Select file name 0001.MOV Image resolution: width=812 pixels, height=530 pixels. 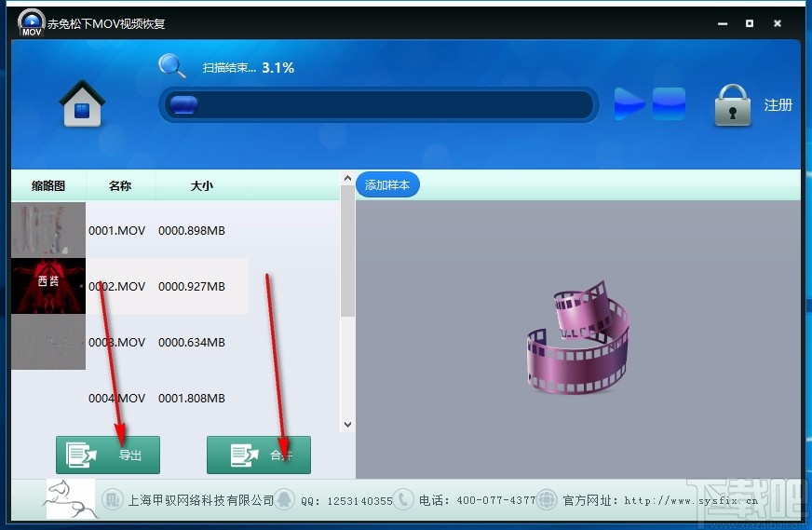pos(117,231)
